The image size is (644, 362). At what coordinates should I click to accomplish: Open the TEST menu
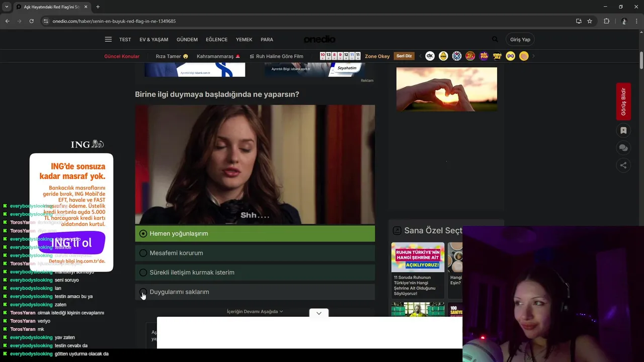(125, 39)
